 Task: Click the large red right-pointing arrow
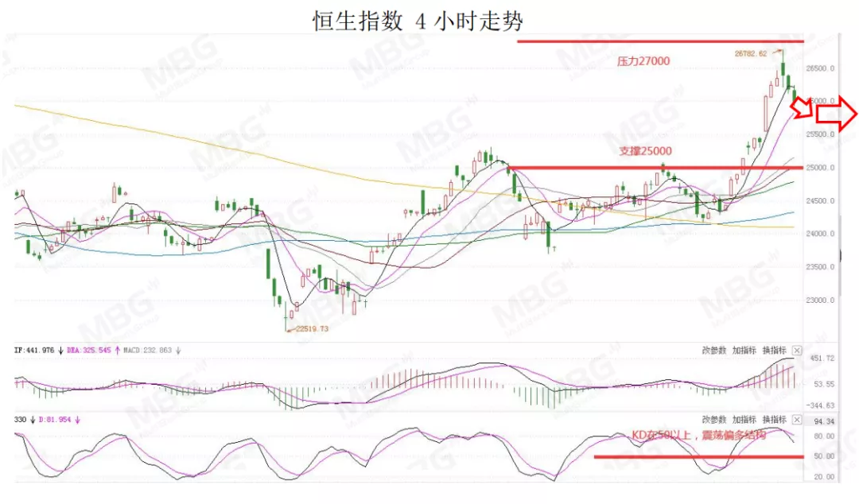coord(836,114)
